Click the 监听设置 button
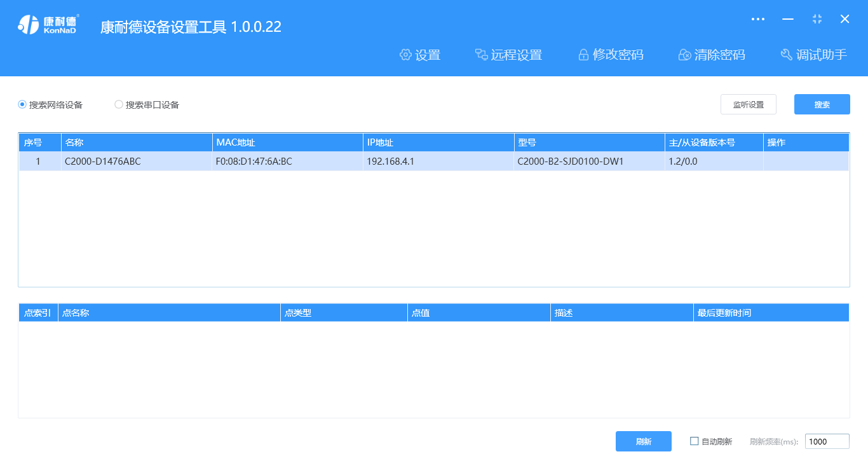This screenshot has height=461, width=868. pyautogui.click(x=749, y=104)
